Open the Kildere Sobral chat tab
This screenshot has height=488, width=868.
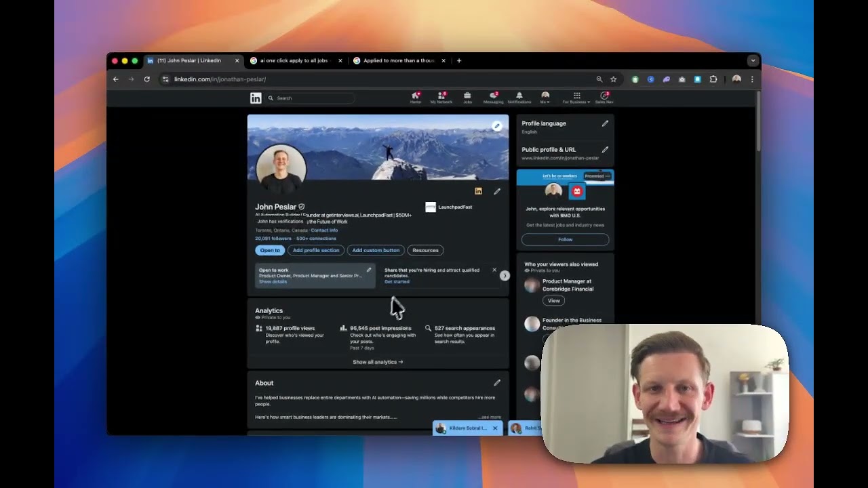[462, 428]
